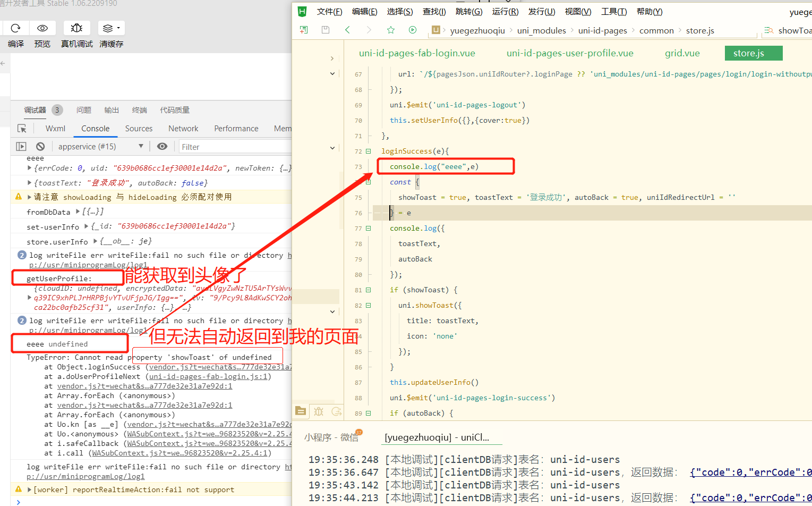Click the console Filter input field
Screen dimensions: 812x506
tap(234, 147)
